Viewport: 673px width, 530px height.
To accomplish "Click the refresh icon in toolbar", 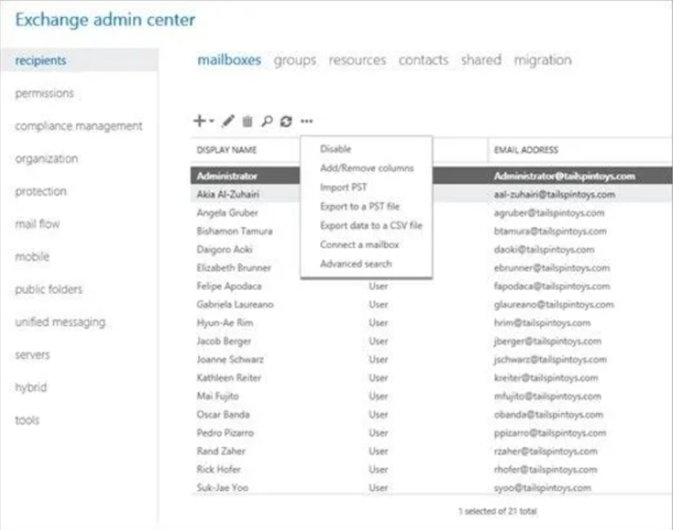I will point(286,121).
